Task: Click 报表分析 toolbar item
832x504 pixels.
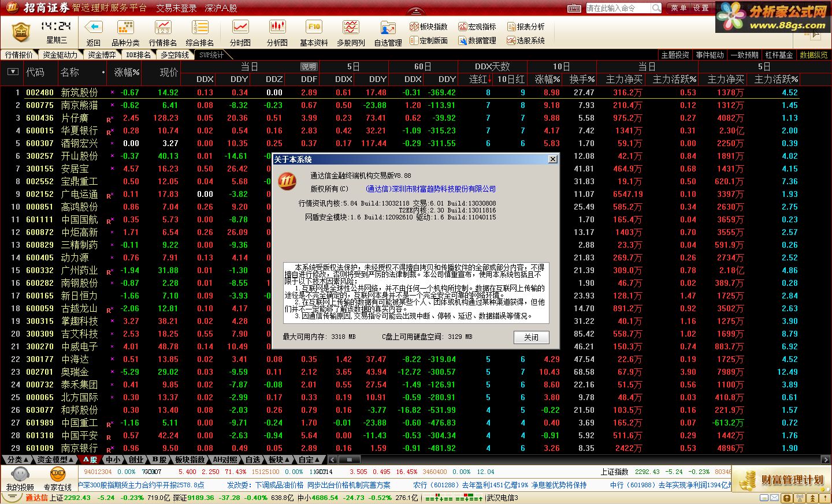Action: [x=526, y=27]
